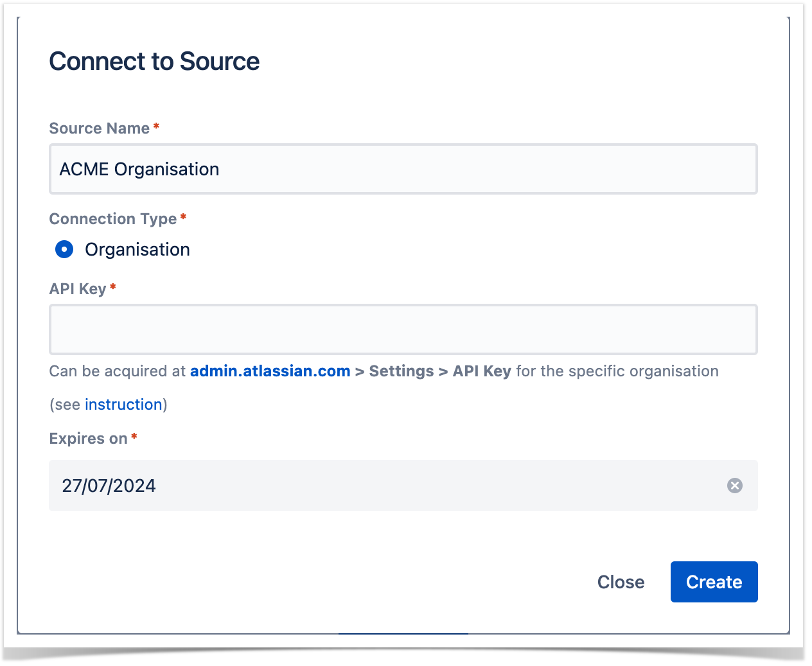
Task: Click the Connection Type label
Action: click(112, 219)
